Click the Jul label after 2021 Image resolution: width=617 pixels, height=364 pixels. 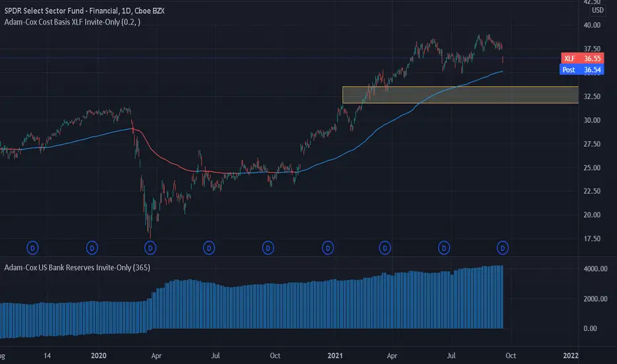[451, 355]
